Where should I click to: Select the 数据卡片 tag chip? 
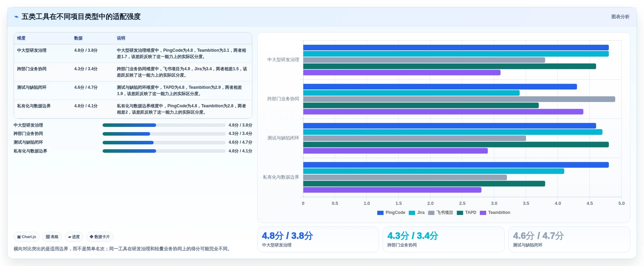[x=100, y=237]
